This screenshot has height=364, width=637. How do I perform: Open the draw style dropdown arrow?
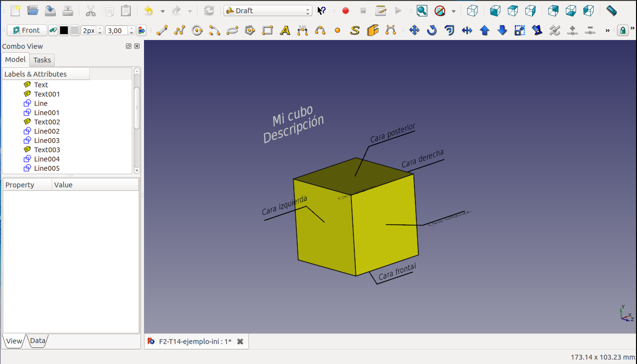(x=453, y=11)
